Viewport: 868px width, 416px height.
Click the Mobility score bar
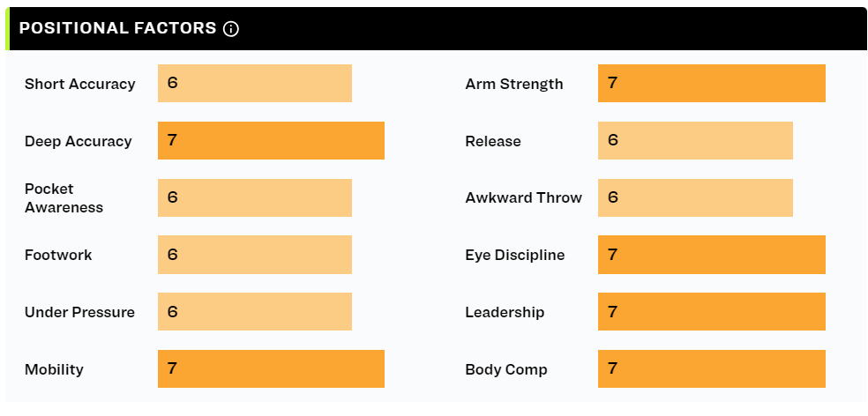pos(272,369)
